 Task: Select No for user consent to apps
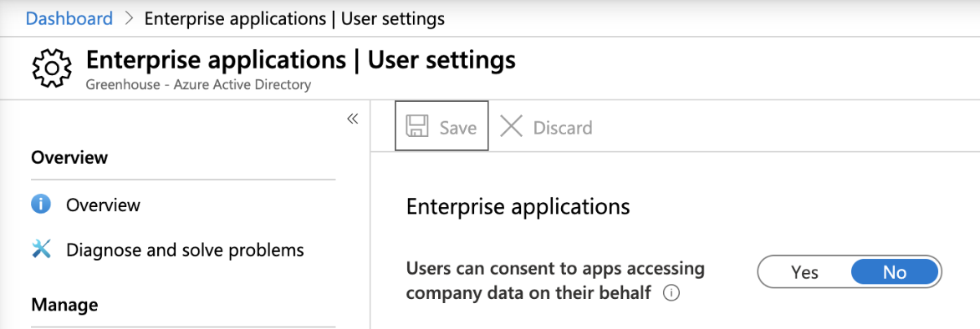895,272
